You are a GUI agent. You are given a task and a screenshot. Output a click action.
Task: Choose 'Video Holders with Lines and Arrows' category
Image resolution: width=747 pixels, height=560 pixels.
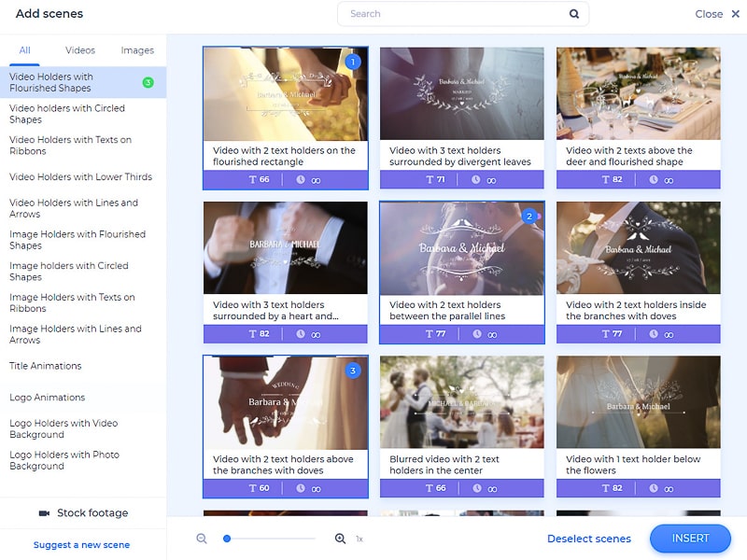coord(83,208)
